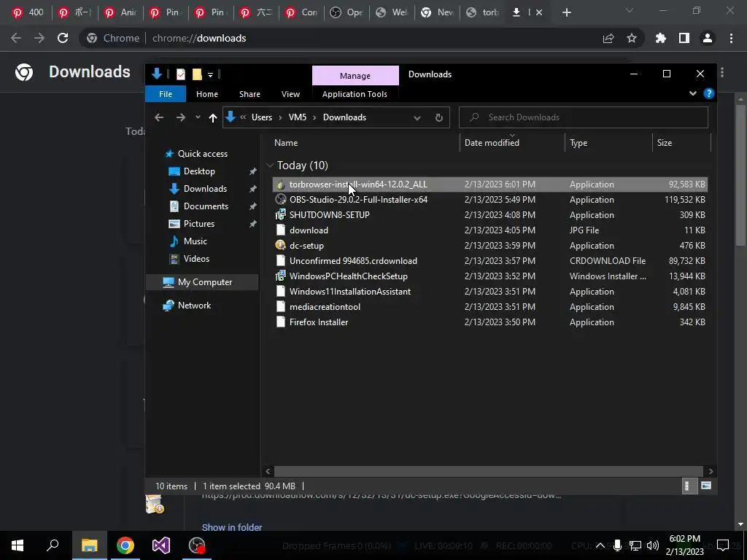
Task: Click the WindowsPCHealthCheckSetup file icon
Action: 281,276
